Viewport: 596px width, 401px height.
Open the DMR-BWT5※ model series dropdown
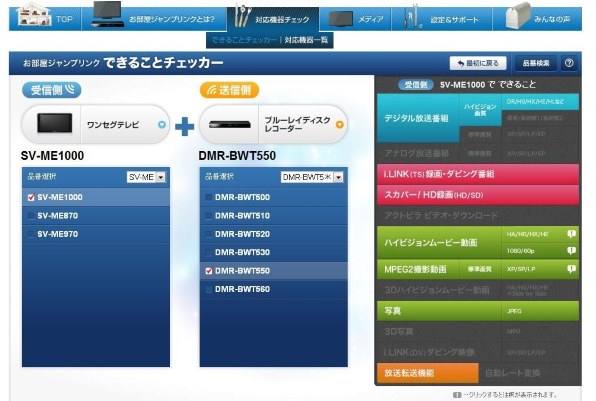point(312,177)
